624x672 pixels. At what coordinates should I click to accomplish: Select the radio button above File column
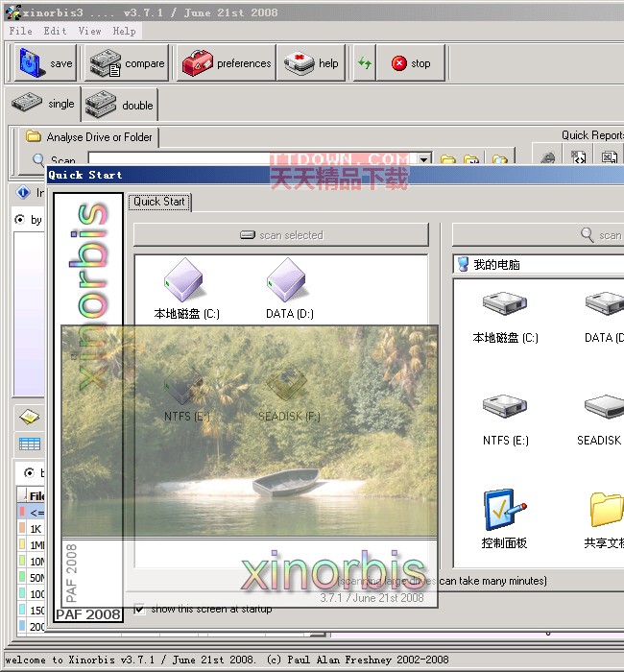coord(29,472)
